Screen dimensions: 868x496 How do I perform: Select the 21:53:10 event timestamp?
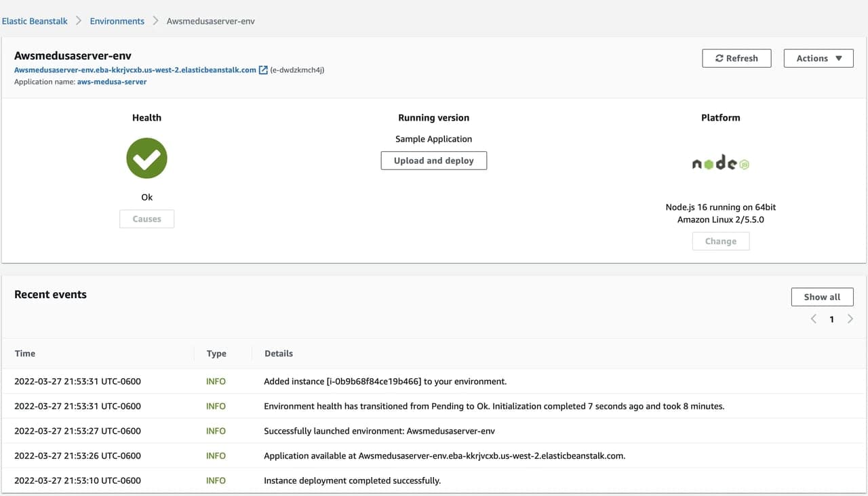[77, 480]
